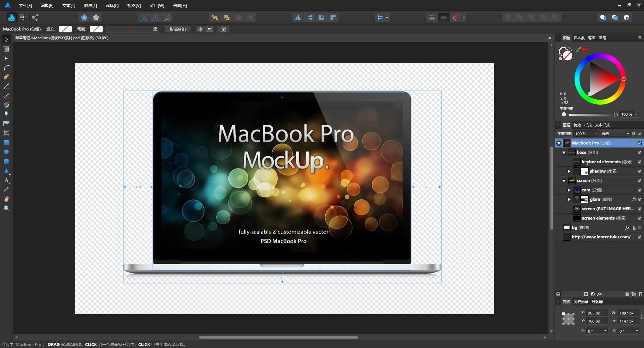Select the Ellipse shape tool
644x348 pixels.
point(6,152)
